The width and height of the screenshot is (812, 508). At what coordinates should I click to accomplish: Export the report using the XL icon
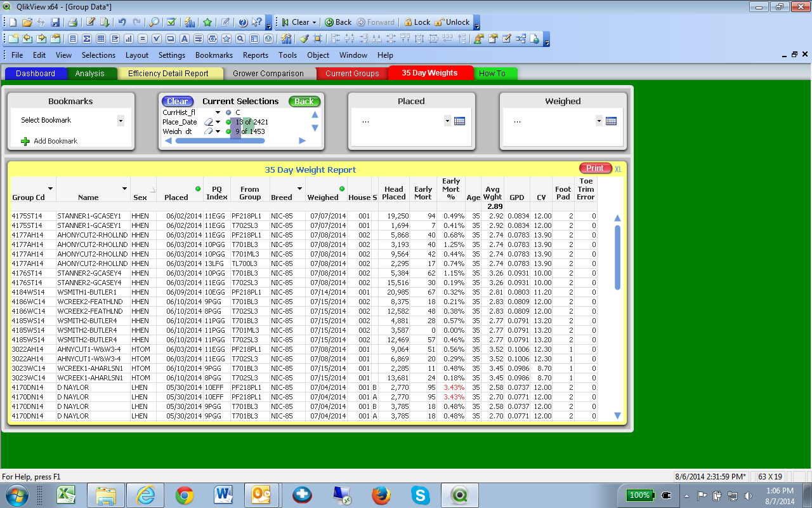(x=618, y=169)
